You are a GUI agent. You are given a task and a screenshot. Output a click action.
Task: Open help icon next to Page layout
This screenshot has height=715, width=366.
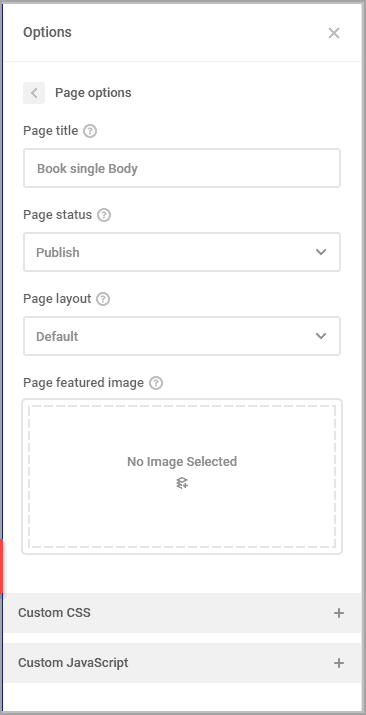pyautogui.click(x=103, y=299)
